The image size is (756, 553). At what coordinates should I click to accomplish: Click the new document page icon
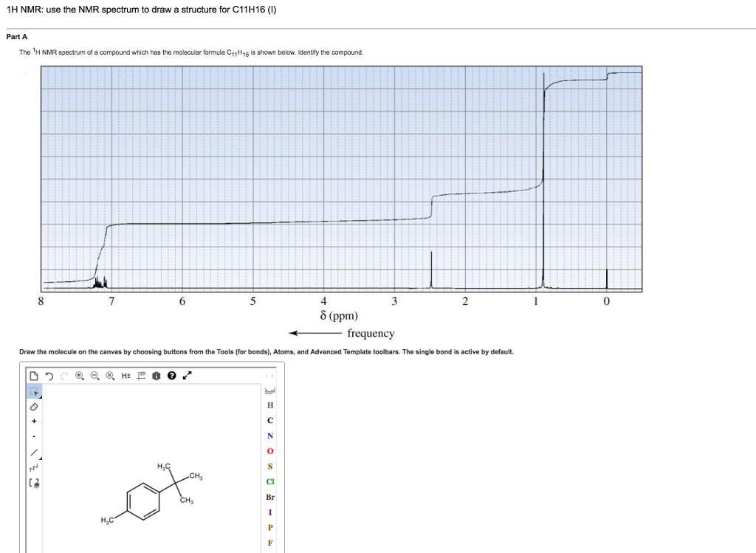pyautogui.click(x=34, y=376)
